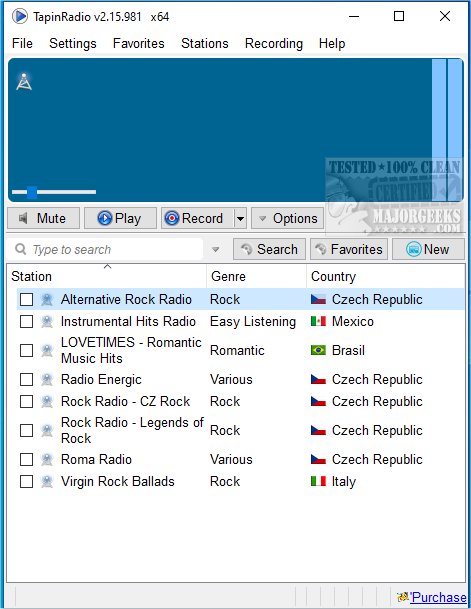This screenshot has height=609, width=471.
Task: Click the TapinRadio app logo in title bar
Action: tap(19, 16)
